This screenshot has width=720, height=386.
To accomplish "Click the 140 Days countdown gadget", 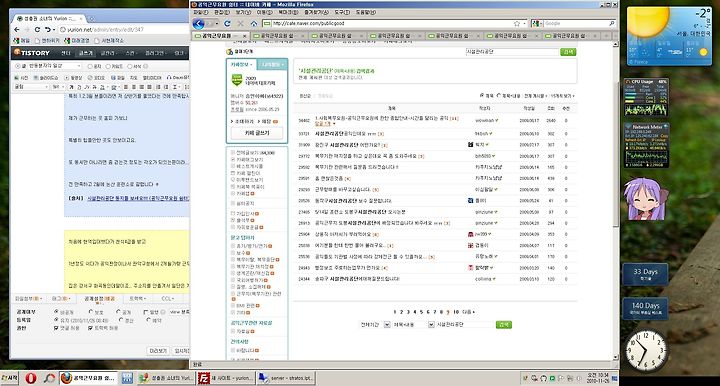I will point(646,308).
